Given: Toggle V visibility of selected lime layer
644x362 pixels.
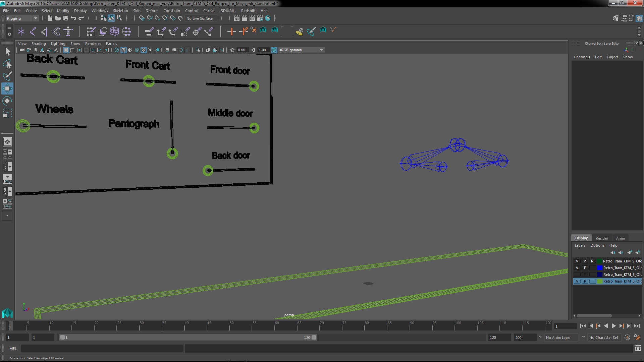Looking at the screenshot, I should pyautogui.click(x=577, y=281).
